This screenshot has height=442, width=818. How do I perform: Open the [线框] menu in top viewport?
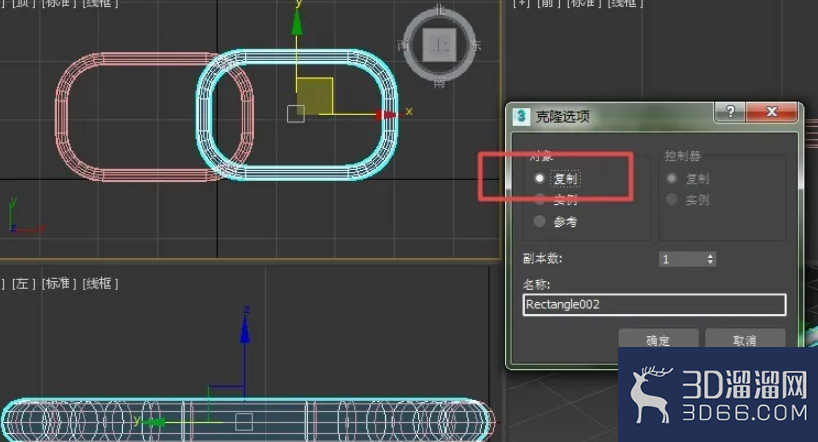click(100, 3)
